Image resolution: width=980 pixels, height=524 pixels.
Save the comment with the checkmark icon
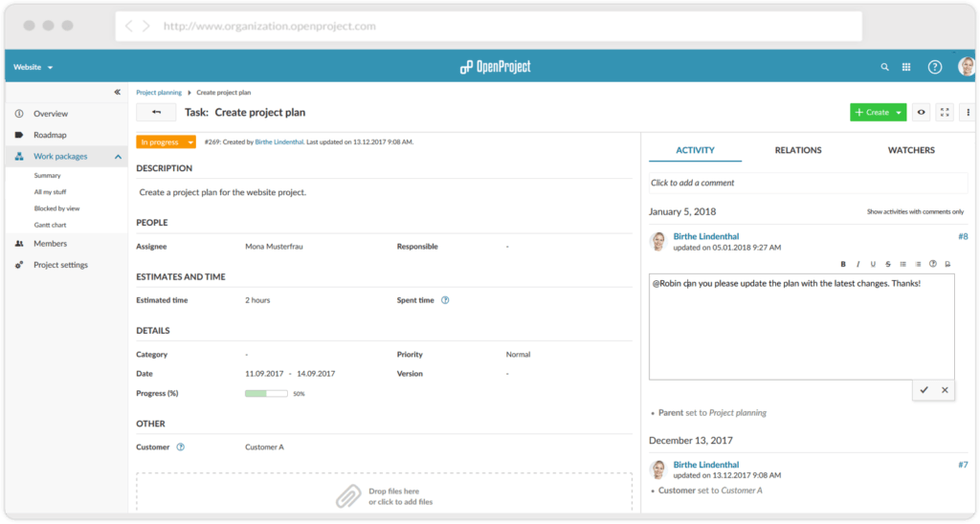(x=924, y=390)
